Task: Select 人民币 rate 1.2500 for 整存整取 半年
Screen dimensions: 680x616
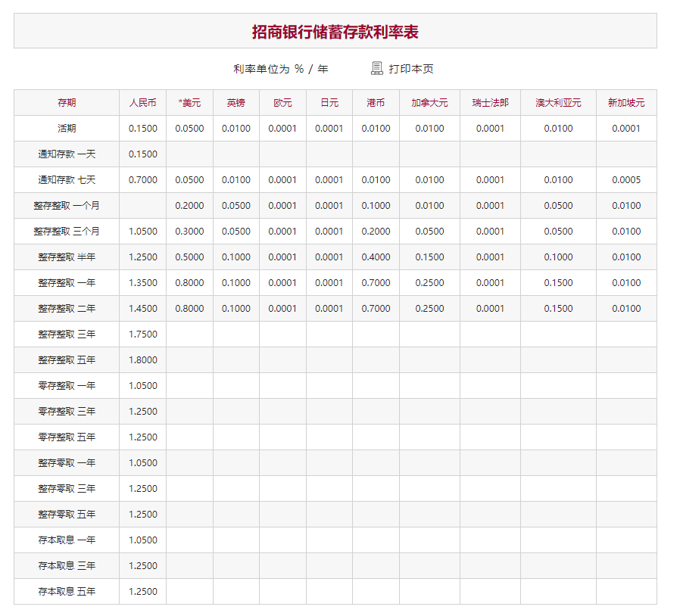Action: pyautogui.click(x=142, y=257)
